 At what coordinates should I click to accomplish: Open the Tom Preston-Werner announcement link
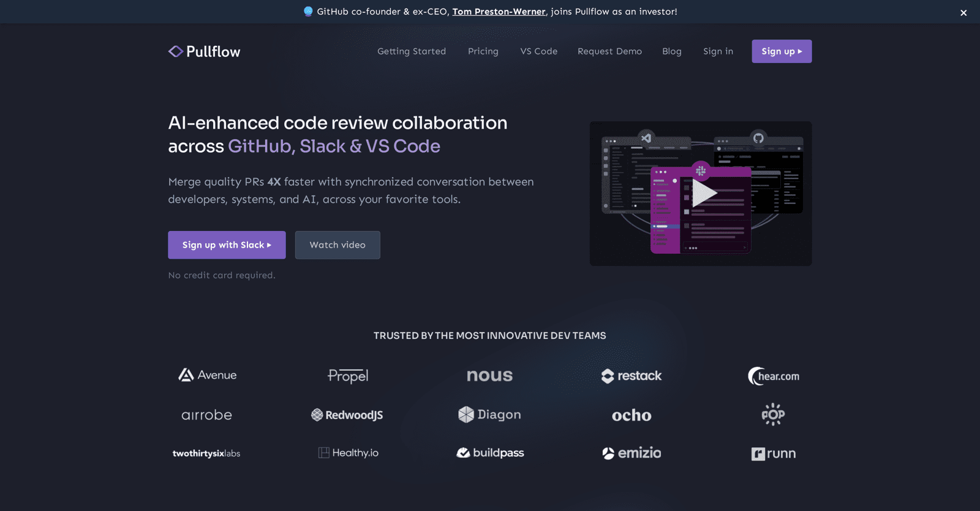click(x=499, y=12)
